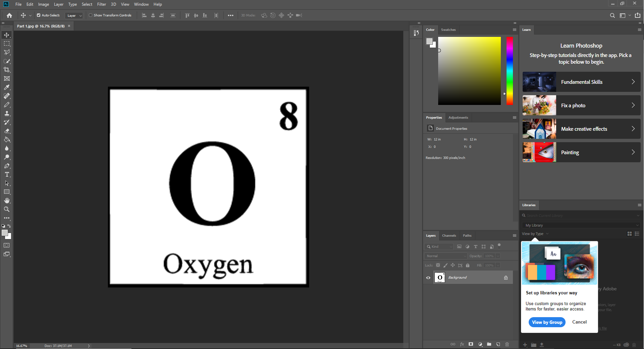644x349 pixels.
Task: Switch to the Adjustments tab
Action: coord(458,118)
